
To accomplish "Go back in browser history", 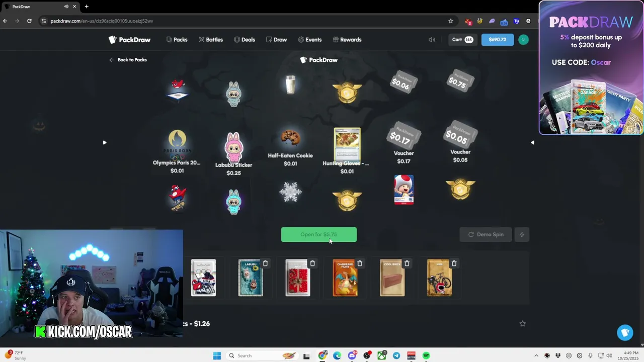I will 5,21.
